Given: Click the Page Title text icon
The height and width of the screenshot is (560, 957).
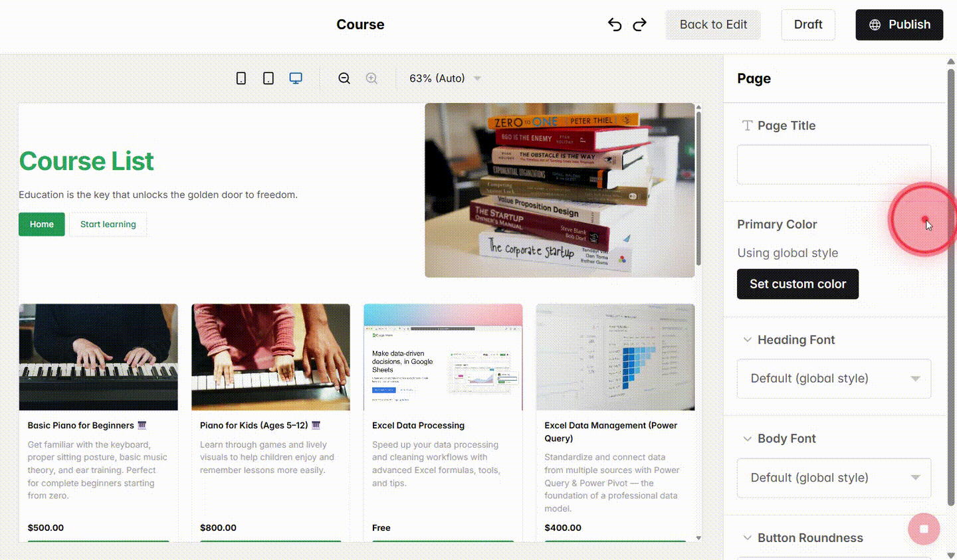Looking at the screenshot, I should (x=748, y=126).
